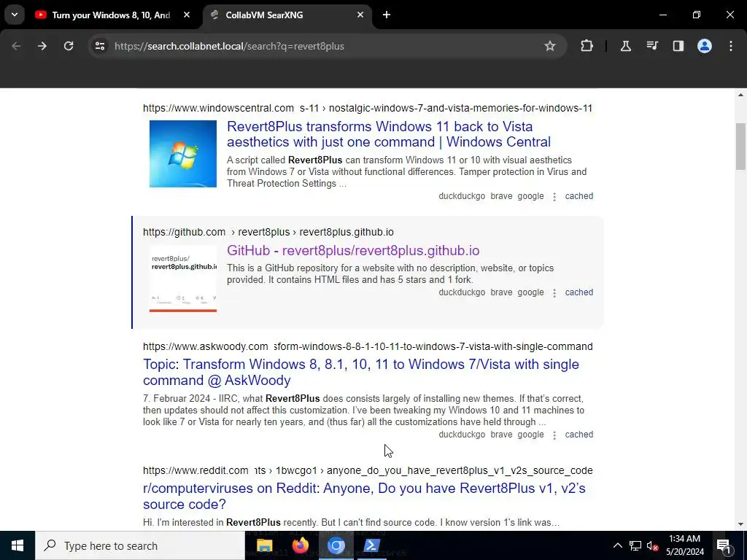Expand more options for GitHub result

[x=554, y=293]
